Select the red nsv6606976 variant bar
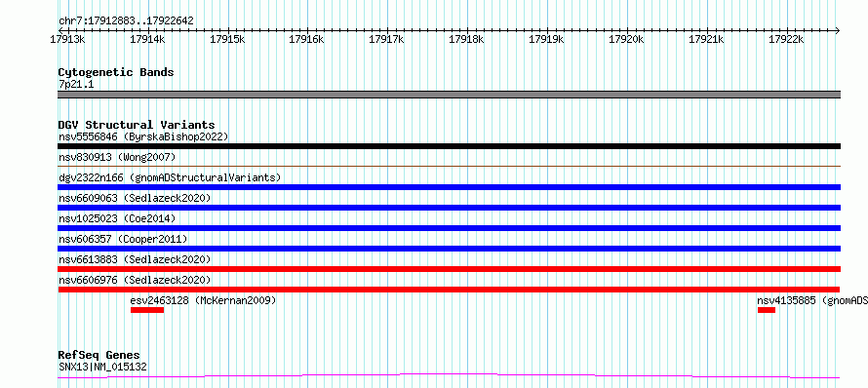Screen dimensions: 868x388 [449, 290]
